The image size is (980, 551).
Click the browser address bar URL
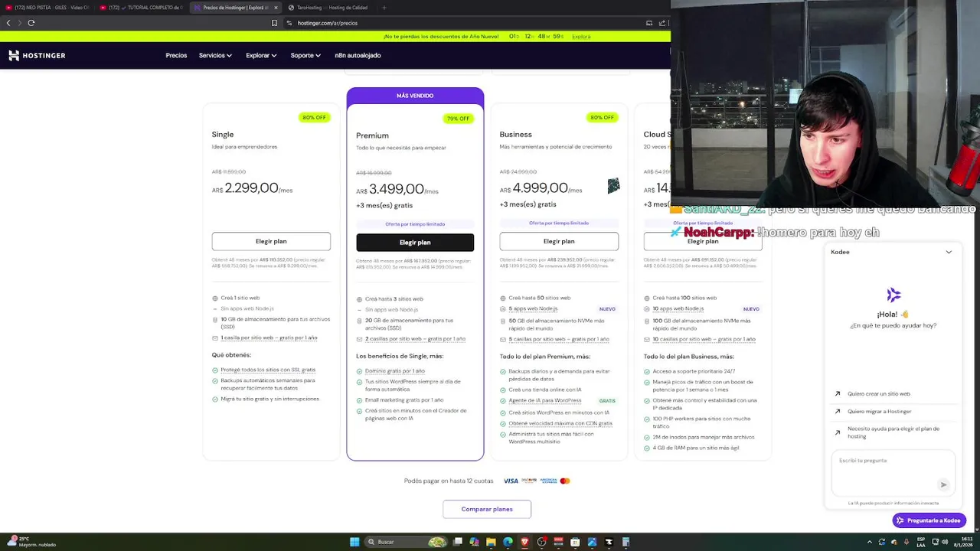click(x=328, y=23)
